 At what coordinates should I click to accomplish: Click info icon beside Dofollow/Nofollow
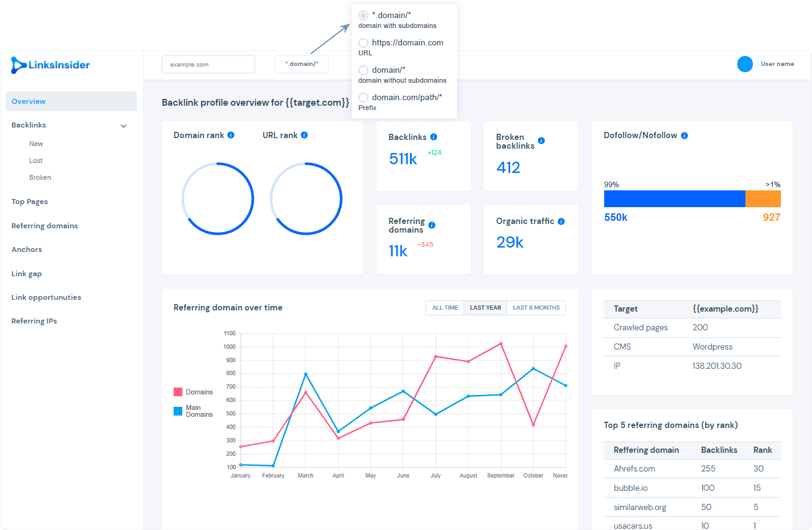tap(684, 136)
